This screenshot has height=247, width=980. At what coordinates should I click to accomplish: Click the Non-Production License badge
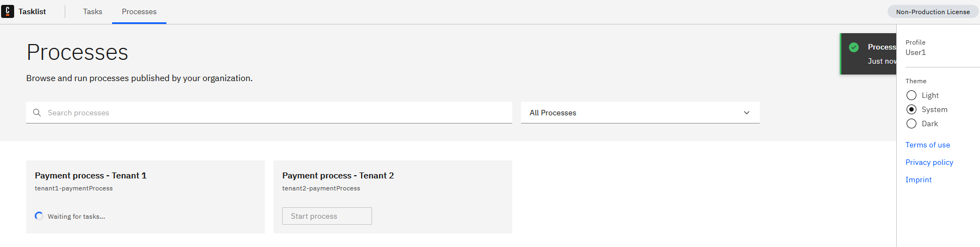tap(933, 11)
